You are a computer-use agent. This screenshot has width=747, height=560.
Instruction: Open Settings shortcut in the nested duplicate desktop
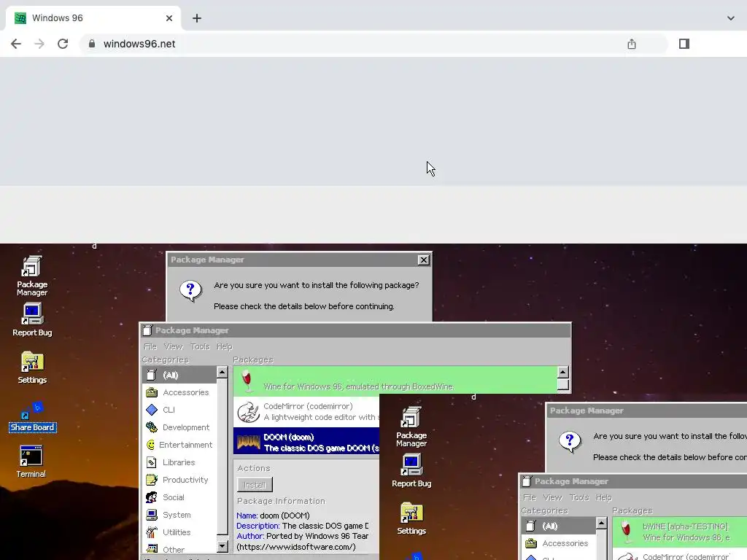point(411,518)
